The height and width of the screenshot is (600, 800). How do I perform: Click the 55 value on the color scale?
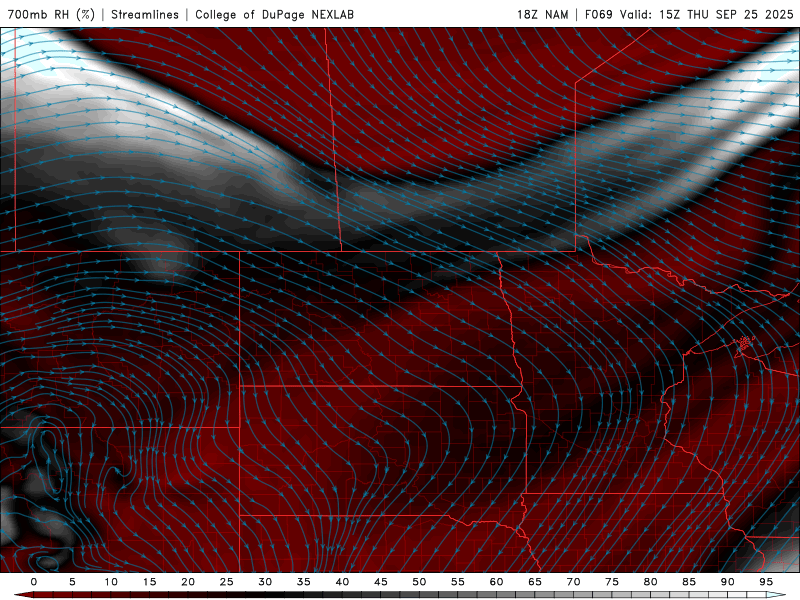458,582
